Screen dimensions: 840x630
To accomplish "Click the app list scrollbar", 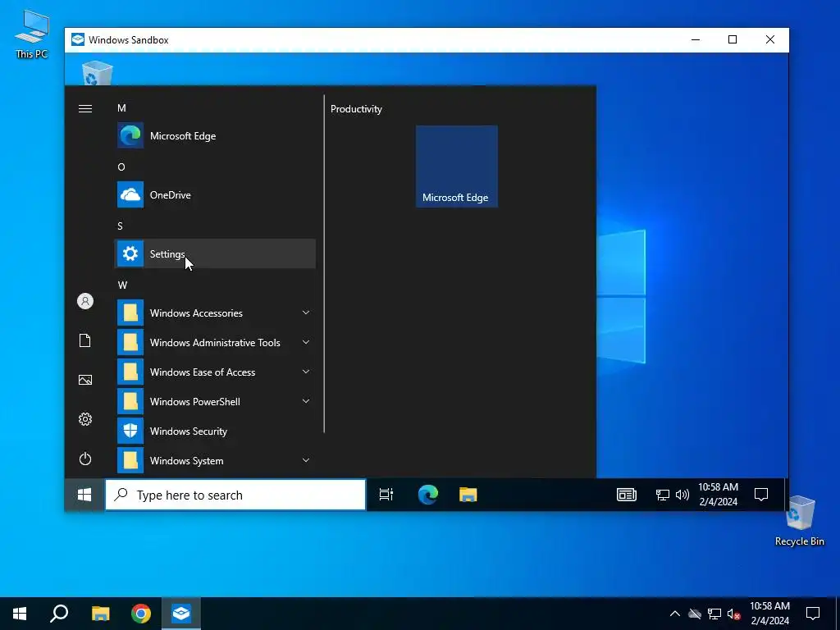I will [324, 263].
